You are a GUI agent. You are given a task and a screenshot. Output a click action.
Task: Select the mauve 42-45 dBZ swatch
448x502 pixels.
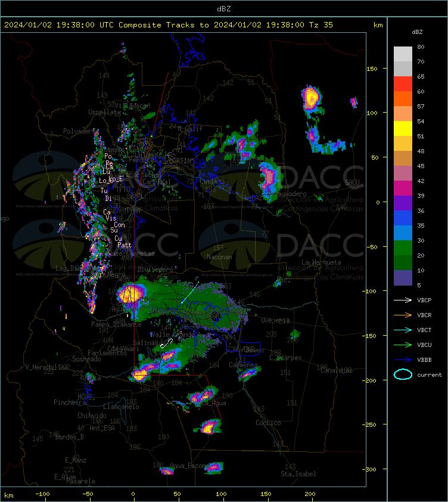click(403, 173)
